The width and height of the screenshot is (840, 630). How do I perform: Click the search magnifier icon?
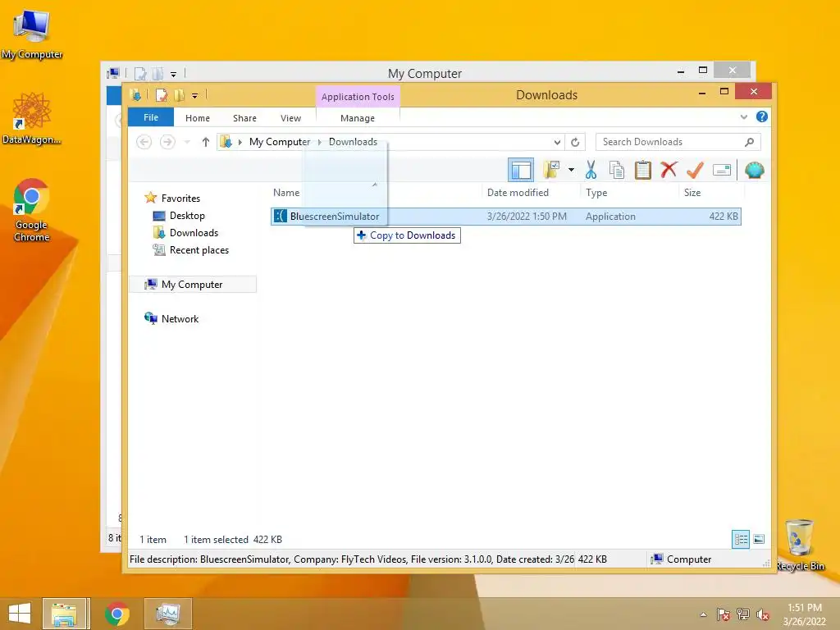[x=749, y=142]
